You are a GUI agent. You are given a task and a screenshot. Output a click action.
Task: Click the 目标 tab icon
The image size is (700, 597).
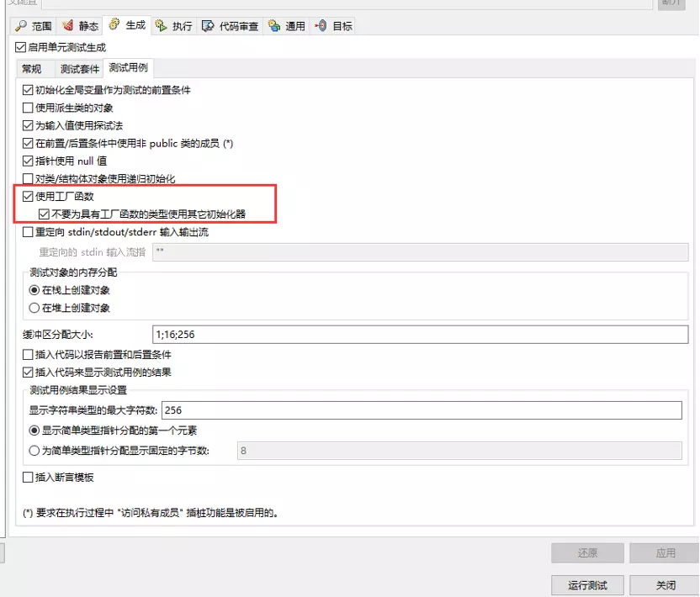tap(321, 26)
